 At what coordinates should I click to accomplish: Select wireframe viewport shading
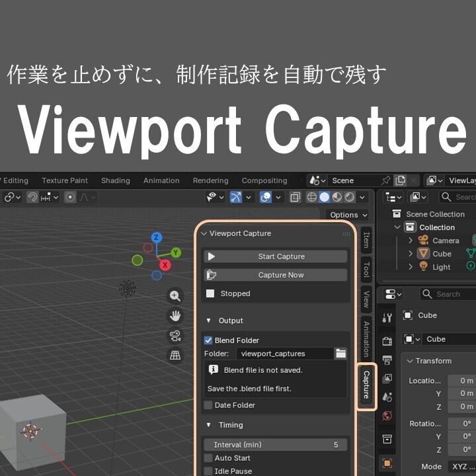tap(312, 197)
